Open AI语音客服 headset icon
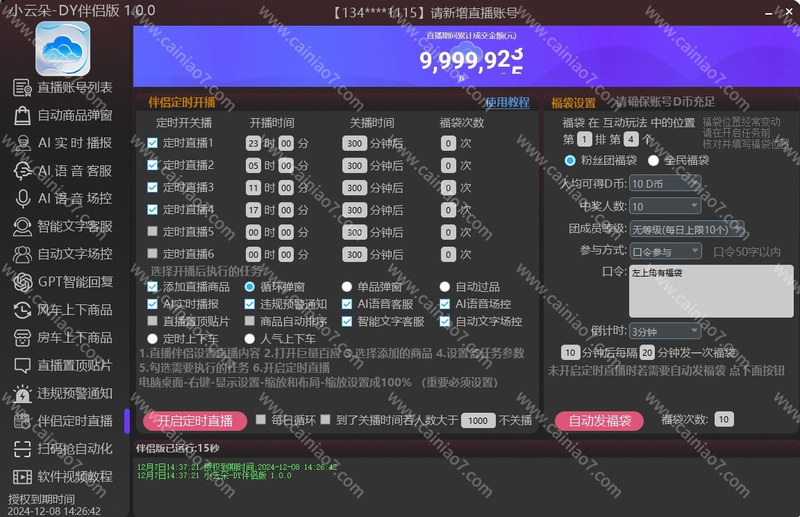The width and height of the screenshot is (800, 517). [x=22, y=170]
